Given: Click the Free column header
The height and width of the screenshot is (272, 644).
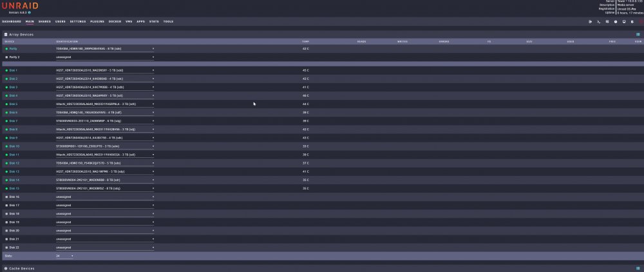Looking at the screenshot, I should (612, 41).
